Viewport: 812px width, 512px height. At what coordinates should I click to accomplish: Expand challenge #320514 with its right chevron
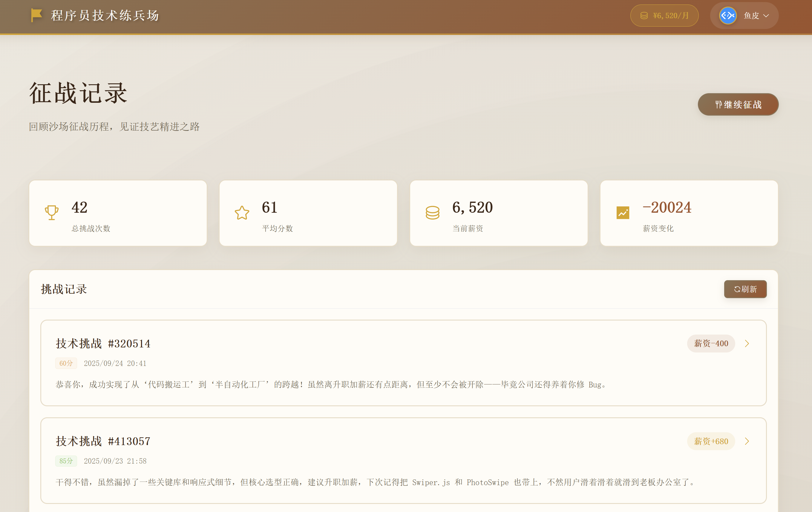click(x=747, y=344)
